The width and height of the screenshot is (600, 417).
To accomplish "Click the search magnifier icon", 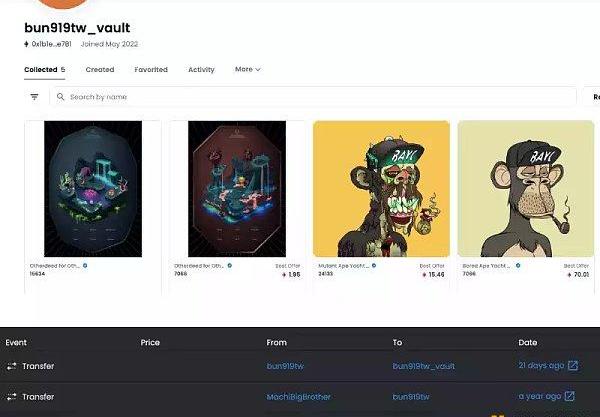I will click(60, 97).
